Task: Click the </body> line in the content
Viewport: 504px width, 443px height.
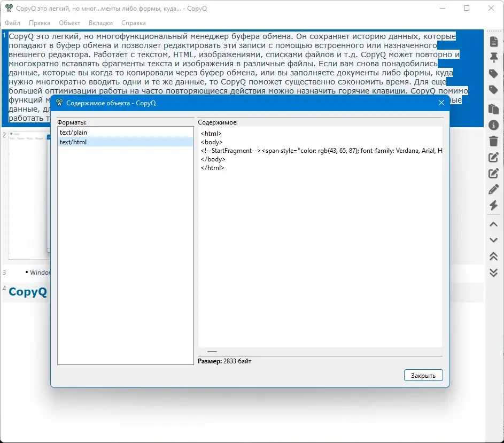Action: tap(213, 159)
